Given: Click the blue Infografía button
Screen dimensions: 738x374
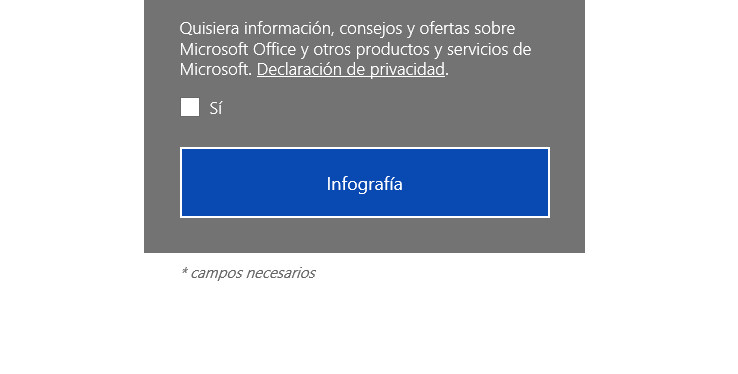Looking at the screenshot, I should [365, 183].
